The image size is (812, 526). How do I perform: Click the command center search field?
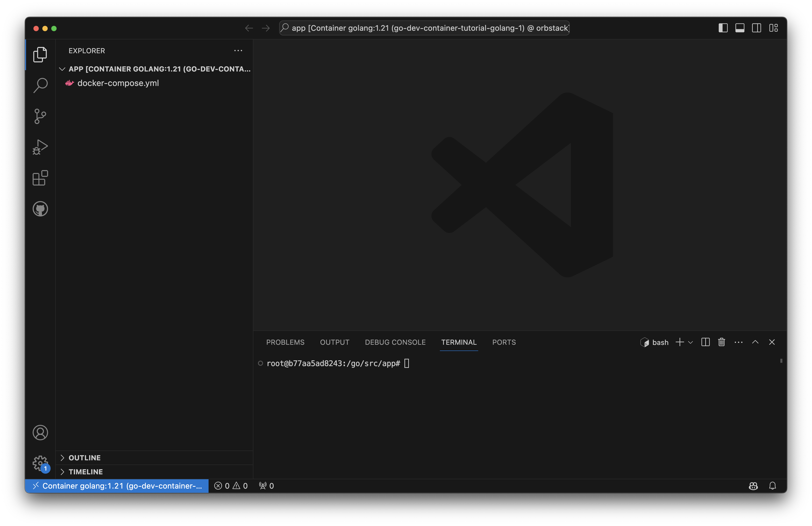pyautogui.click(x=424, y=28)
